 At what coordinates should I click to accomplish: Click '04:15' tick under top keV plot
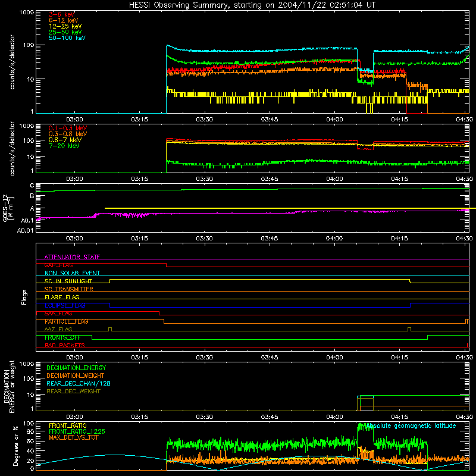coord(399,120)
